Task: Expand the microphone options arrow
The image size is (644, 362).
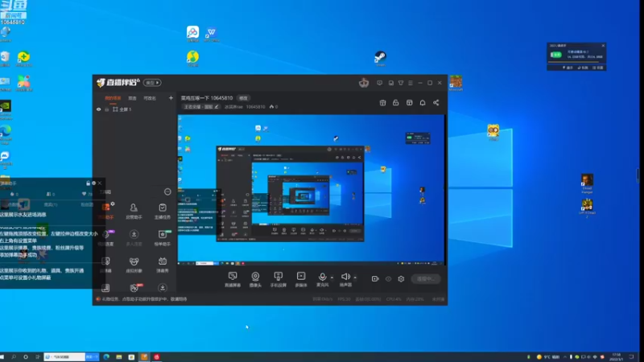Action: pyautogui.click(x=332, y=278)
